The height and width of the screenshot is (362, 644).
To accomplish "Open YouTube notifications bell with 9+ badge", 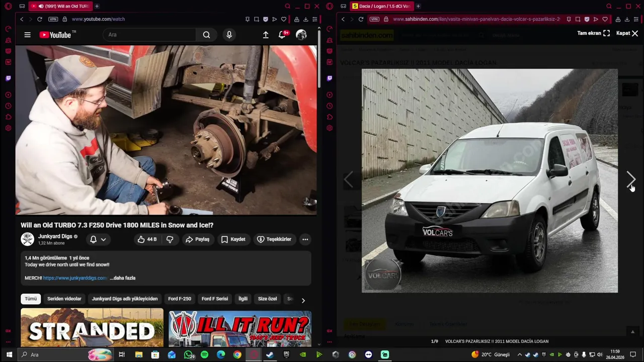I will point(282,35).
